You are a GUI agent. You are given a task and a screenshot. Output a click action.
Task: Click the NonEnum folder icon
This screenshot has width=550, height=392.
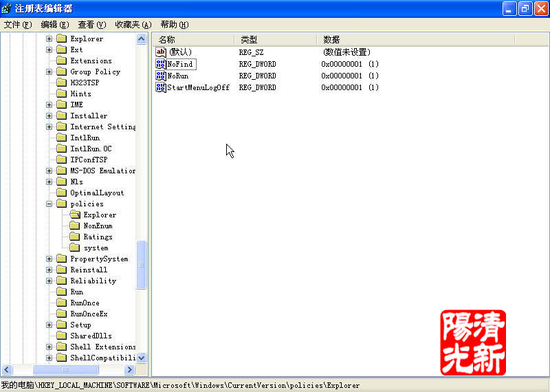pyautogui.click(x=74, y=226)
